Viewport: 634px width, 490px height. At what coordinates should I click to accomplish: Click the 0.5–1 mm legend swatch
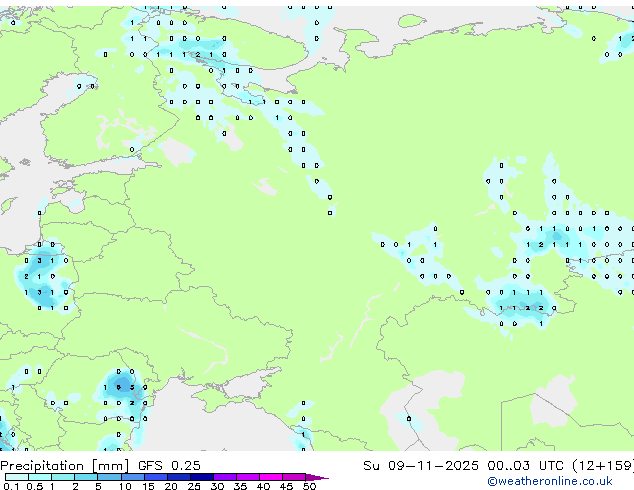40,477
